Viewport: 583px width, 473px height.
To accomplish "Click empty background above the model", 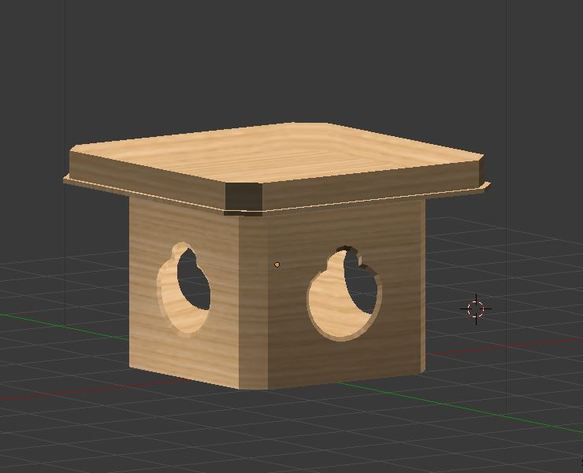I will click(290, 59).
